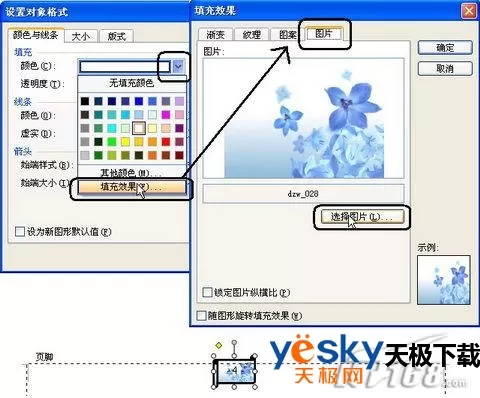
Task: Click the fill 颜色 combo box field
Action: coord(125,66)
